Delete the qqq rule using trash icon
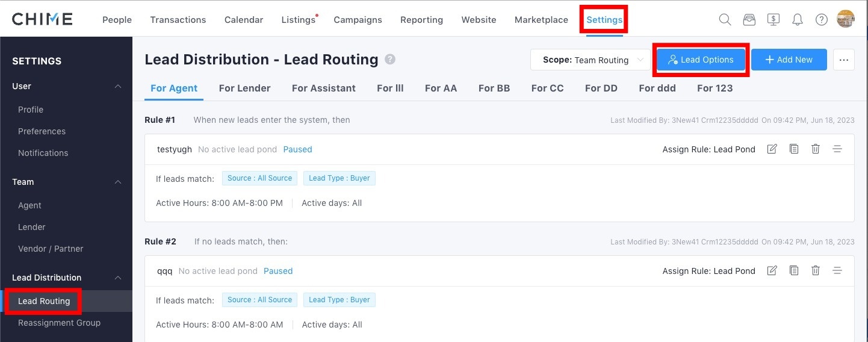The width and height of the screenshot is (868, 342). [816, 270]
